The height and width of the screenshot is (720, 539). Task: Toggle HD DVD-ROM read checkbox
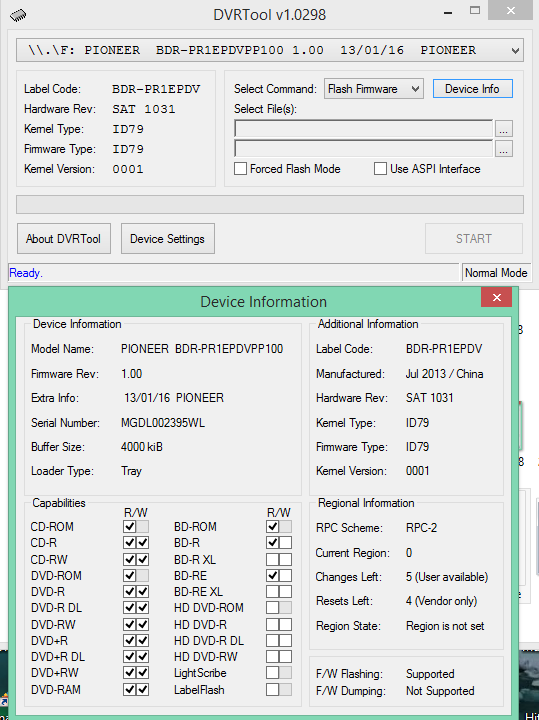click(x=273, y=608)
